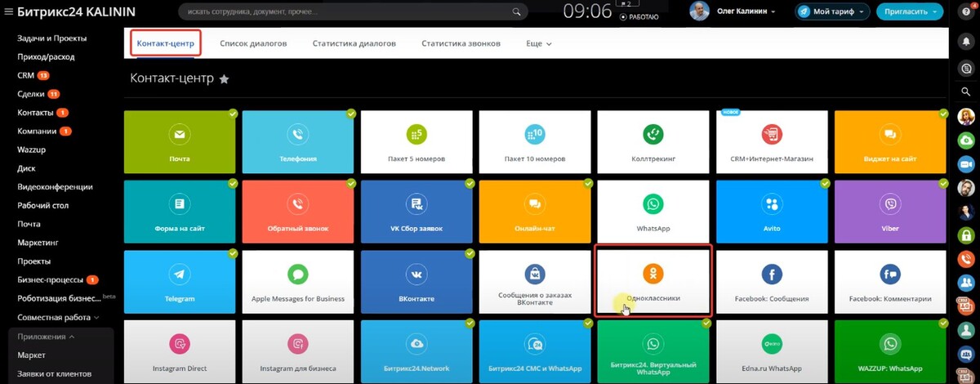980x384 pixels.
Task: Open the Коллтрекинг tile
Action: [653, 142]
